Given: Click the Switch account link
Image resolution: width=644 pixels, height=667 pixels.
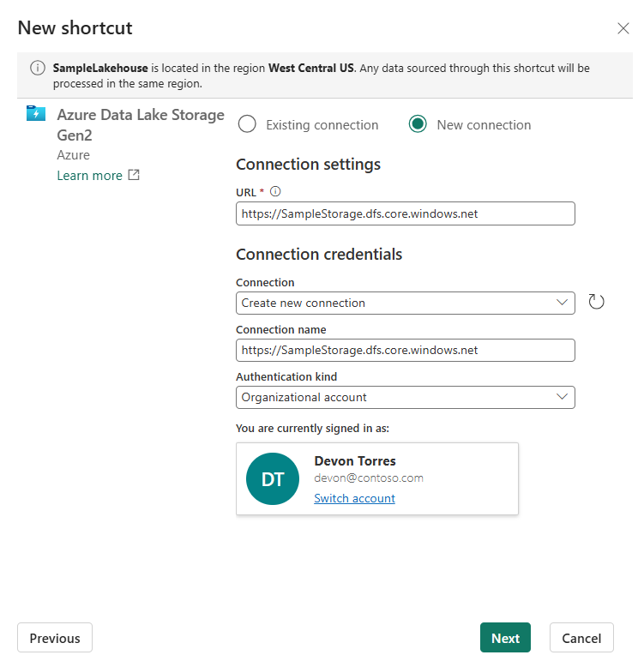Looking at the screenshot, I should pos(354,498).
